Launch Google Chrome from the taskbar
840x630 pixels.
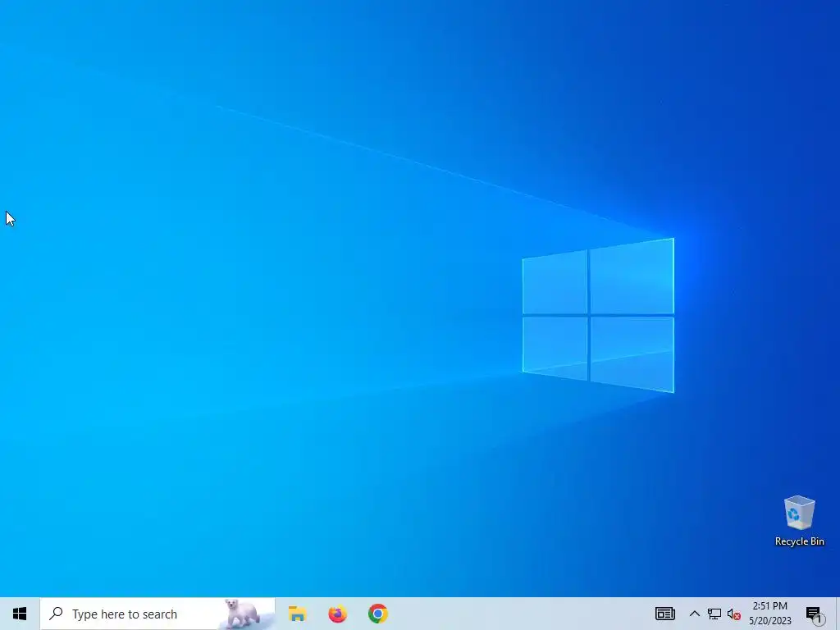(x=377, y=614)
